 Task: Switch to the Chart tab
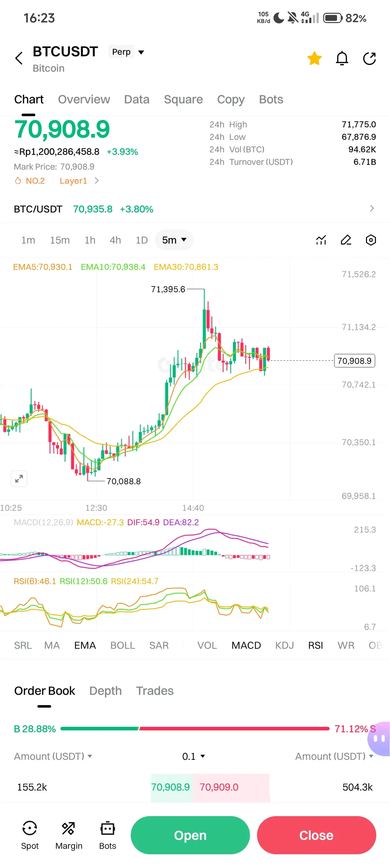coord(28,100)
